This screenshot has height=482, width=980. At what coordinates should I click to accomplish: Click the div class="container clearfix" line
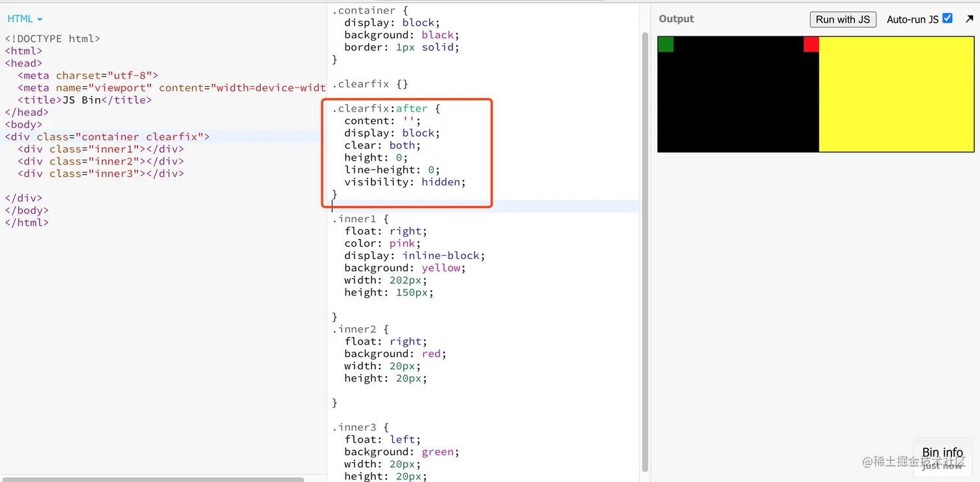click(x=107, y=137)
